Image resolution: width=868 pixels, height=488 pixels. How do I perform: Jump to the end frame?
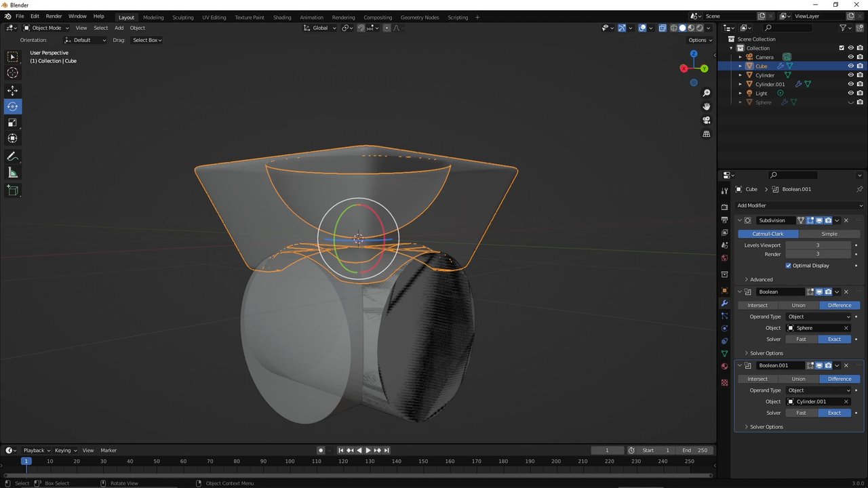pos(387,450)
